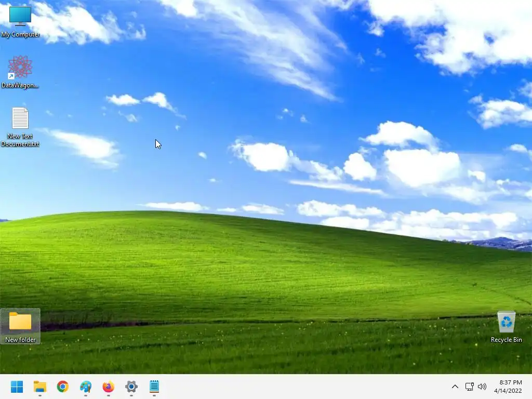Launch Firefox from the taskbar
Screen dimensions: 532x399
(x=108, y=387)
